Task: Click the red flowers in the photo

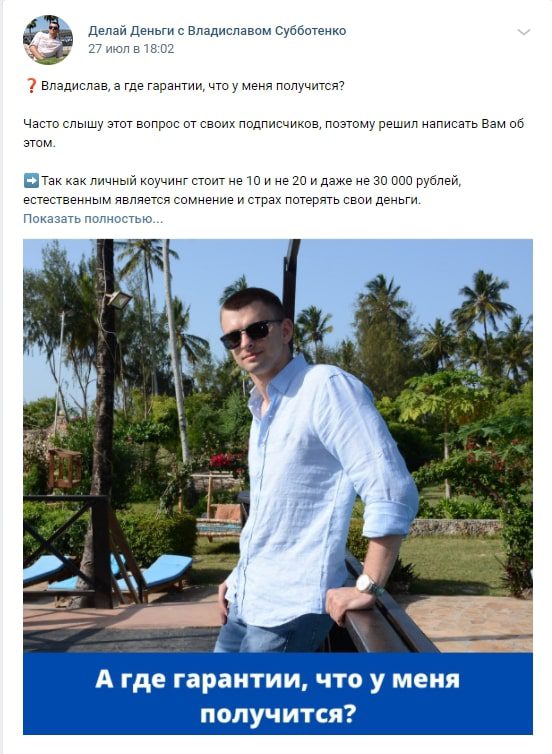Action: tap(226, 462)
